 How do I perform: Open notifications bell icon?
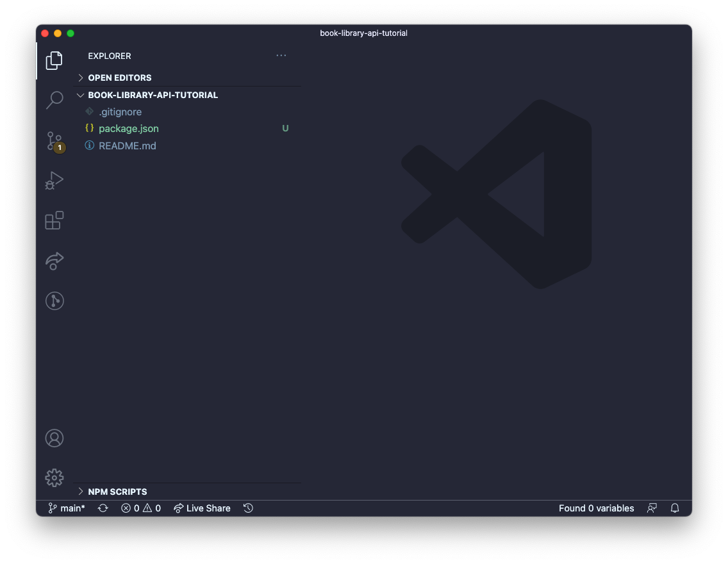tap(675, 508)
